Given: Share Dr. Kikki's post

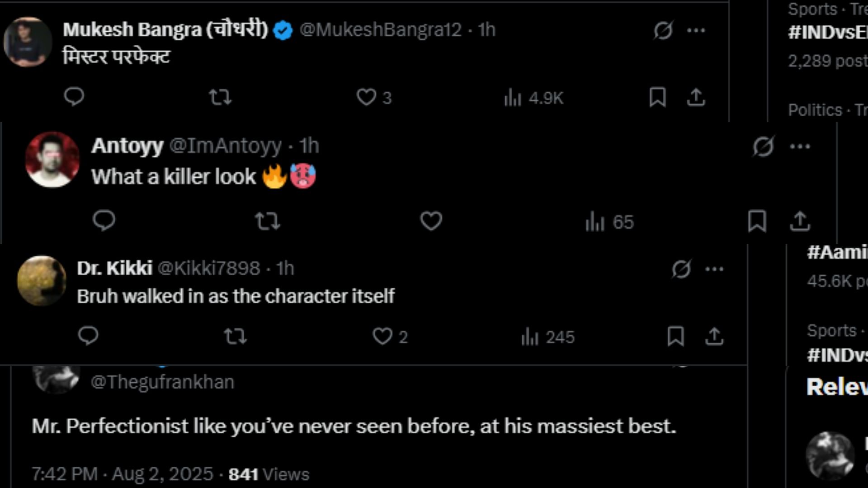Looking at the screenshot, I should pyautogui.click(x=714, y=336).
